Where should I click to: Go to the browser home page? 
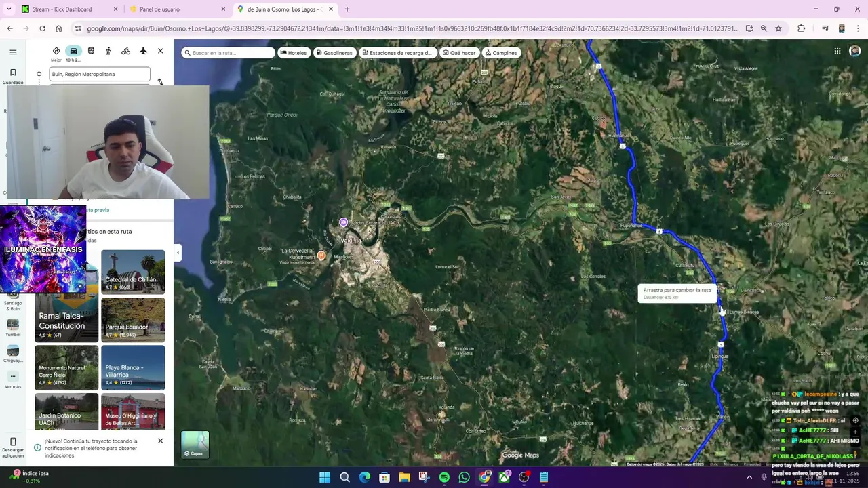tap(58, 28)
